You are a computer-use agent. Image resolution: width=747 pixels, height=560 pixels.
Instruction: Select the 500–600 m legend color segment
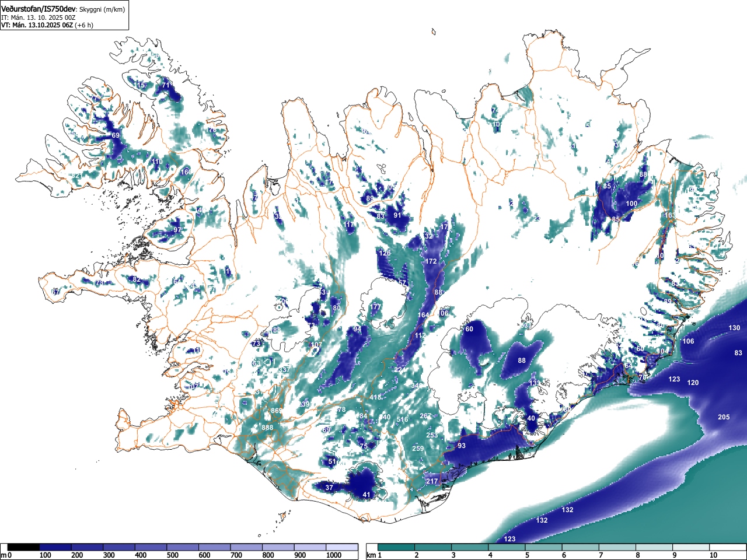pyautogui.click(x=183, y=547)
